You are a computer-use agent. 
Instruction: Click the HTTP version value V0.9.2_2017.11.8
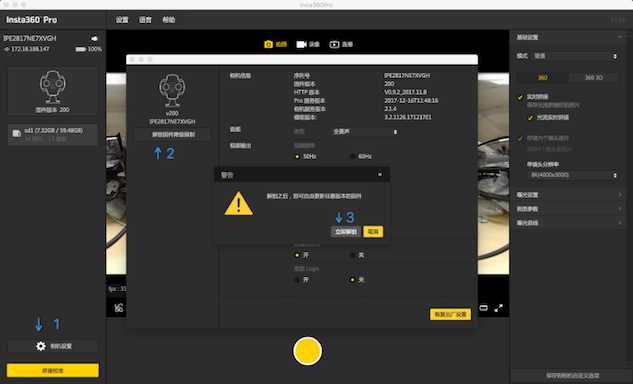tap(405, 92)
